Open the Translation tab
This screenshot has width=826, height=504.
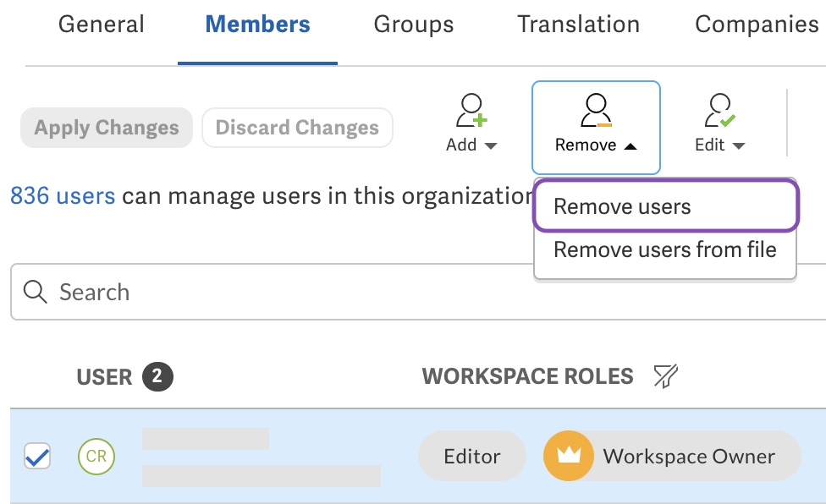tap(578, 25)
